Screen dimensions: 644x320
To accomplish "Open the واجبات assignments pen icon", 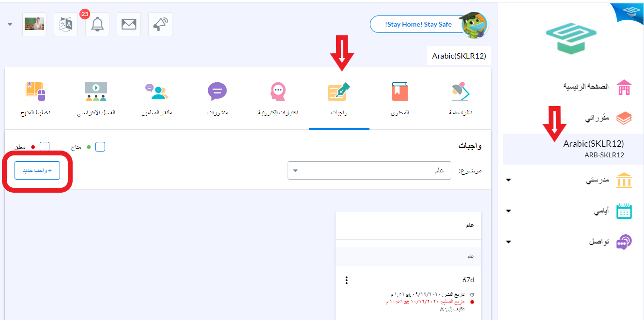I will [x=339, y=91].
